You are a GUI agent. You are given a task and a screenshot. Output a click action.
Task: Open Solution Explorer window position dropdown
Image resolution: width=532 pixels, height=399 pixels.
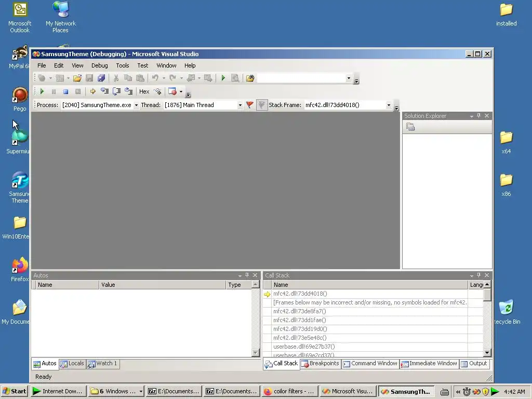tap(472, 116)
